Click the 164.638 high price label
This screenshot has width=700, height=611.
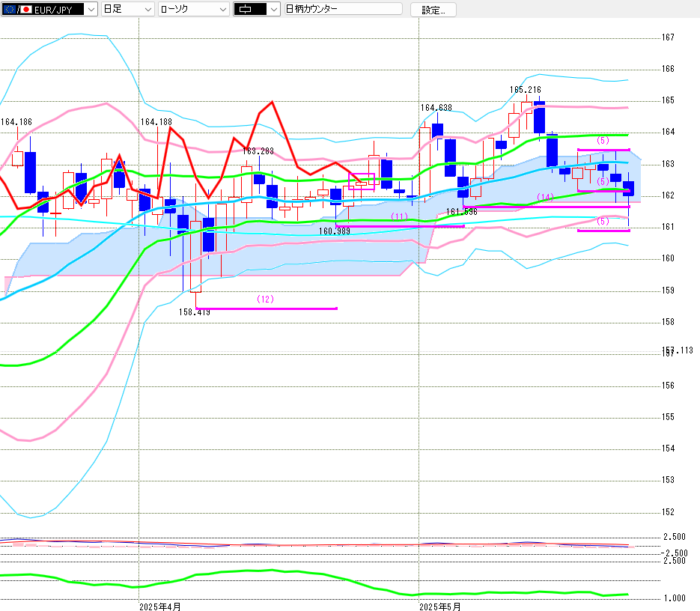[436, 108]
